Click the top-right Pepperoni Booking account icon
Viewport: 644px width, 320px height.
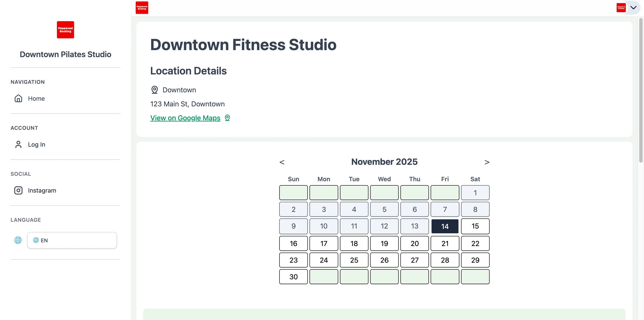(622, 7)
